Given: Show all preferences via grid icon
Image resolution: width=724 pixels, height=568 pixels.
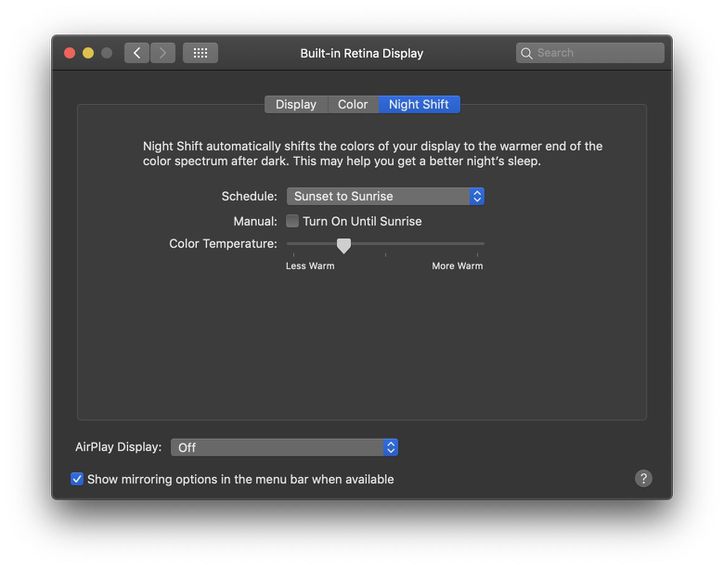Looking at the screenshot, I should [200, 53].
